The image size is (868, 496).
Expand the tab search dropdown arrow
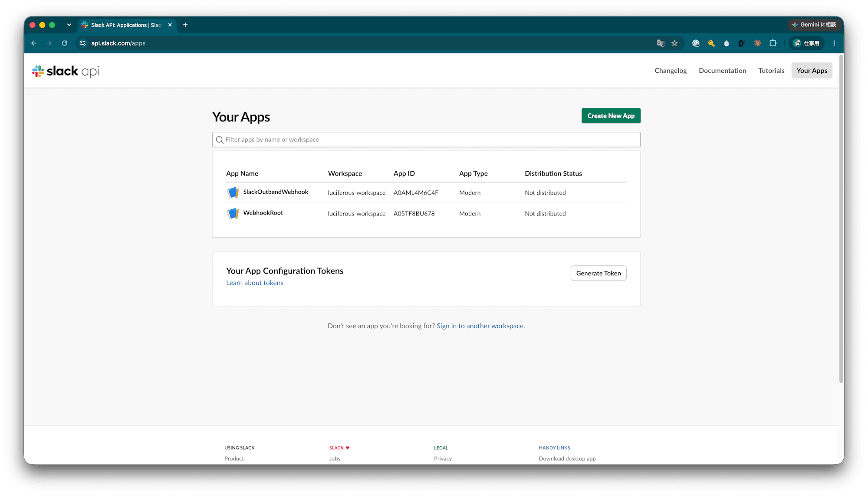pos(69,25)
